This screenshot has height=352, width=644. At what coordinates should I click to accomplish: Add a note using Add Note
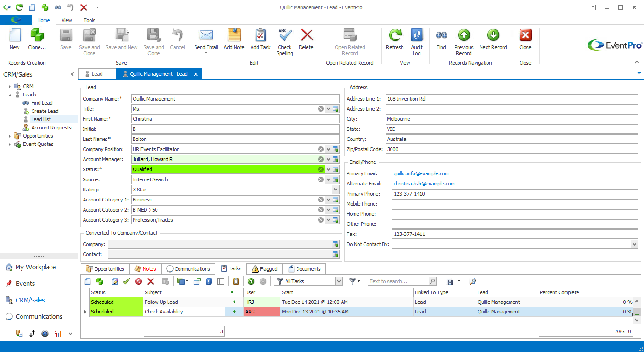coord(234,39)
